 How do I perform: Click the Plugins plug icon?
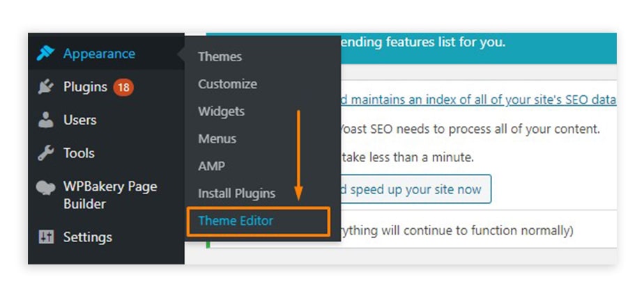pyautogui.click(x=46, y=87)
